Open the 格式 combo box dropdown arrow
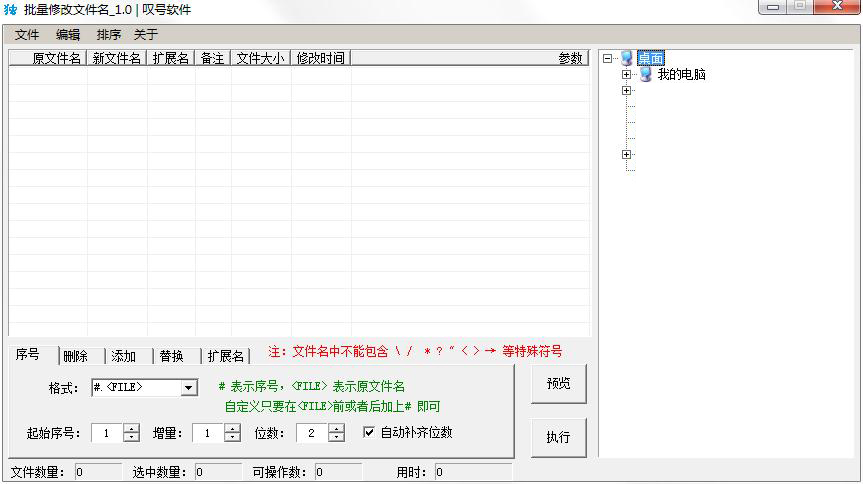 [189, 388]
